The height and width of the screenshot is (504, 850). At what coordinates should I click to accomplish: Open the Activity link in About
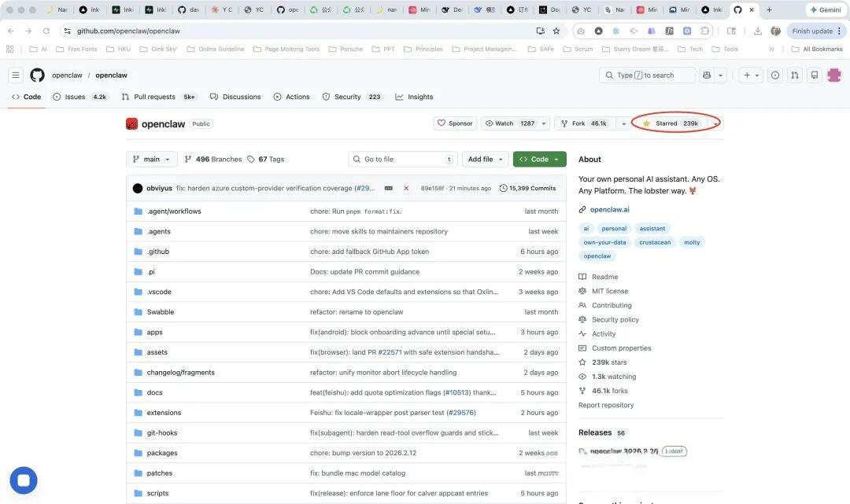point(604,334)
